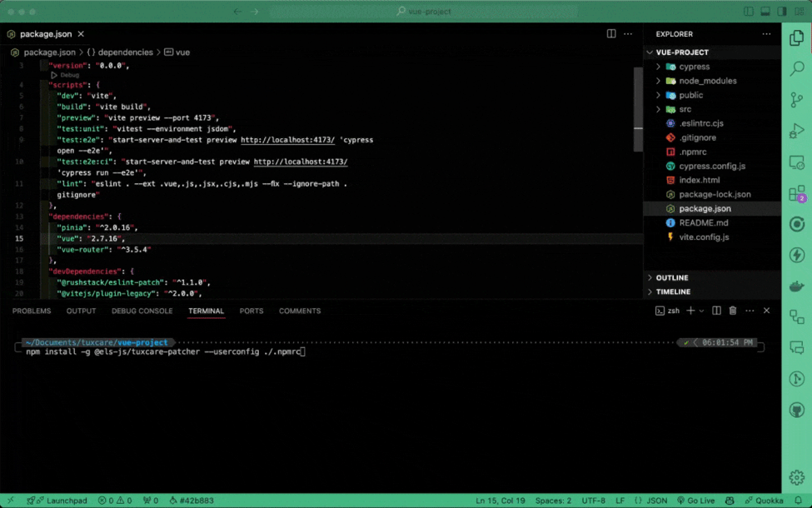
Task: Toggle the primary side bar layout
Action: 749,12
